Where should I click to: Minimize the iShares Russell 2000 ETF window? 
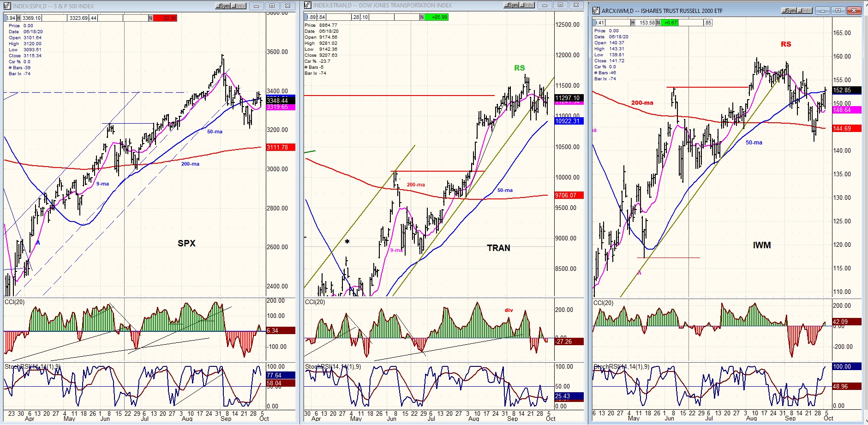point(822,11)
